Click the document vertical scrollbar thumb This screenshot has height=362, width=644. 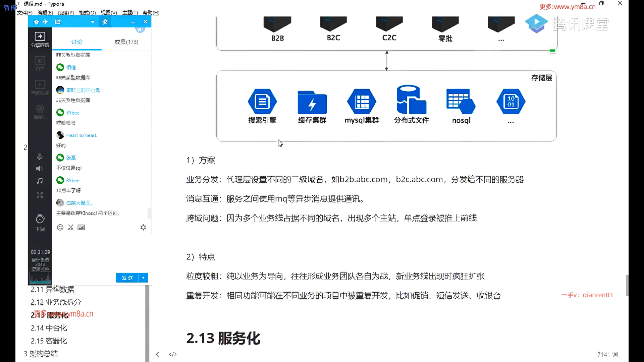pos(627,285)
